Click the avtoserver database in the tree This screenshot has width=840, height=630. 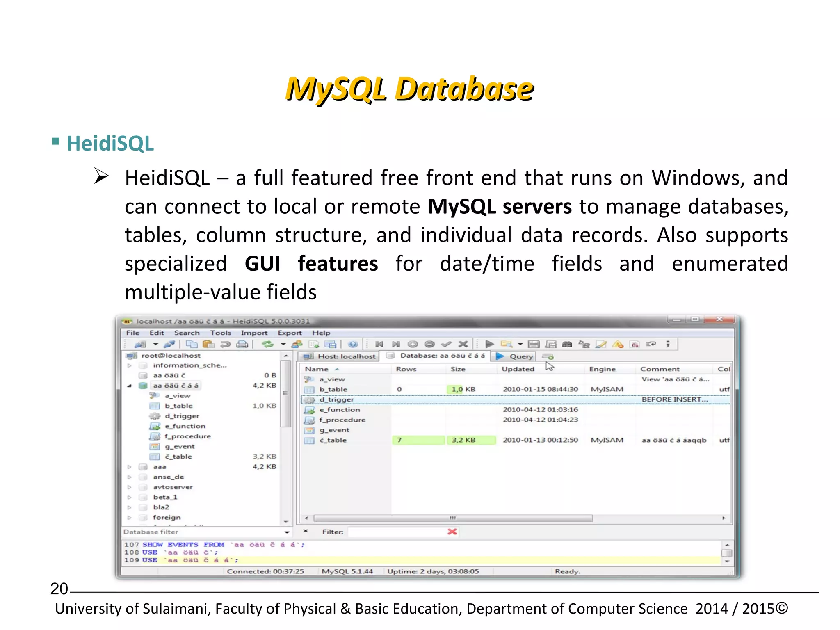(x=173, y=487)
